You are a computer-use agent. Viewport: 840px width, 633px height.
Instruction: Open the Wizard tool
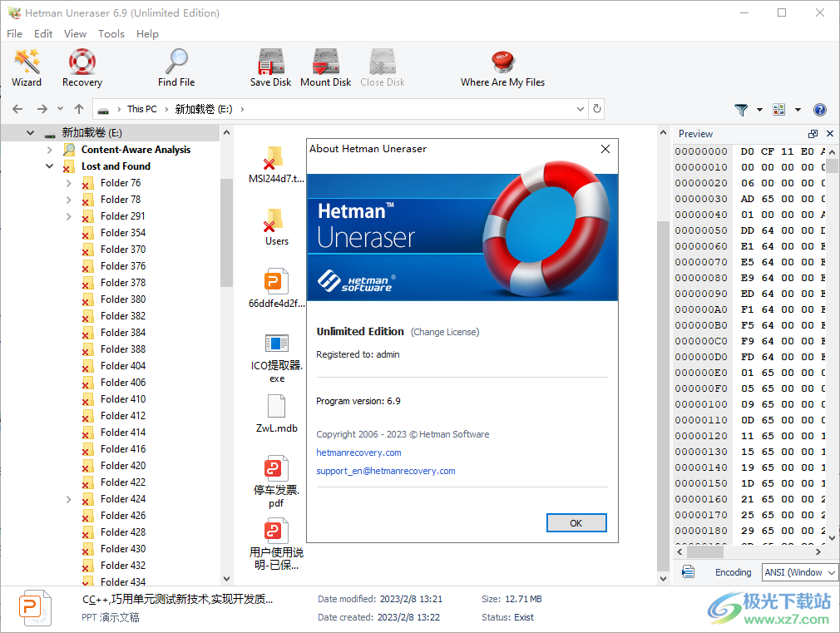[27, 67]
